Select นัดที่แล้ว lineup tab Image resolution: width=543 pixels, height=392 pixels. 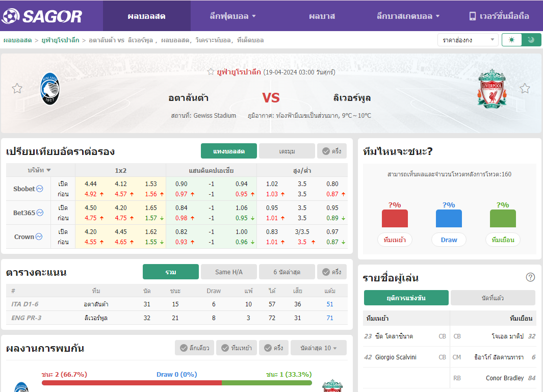[493, 298]
